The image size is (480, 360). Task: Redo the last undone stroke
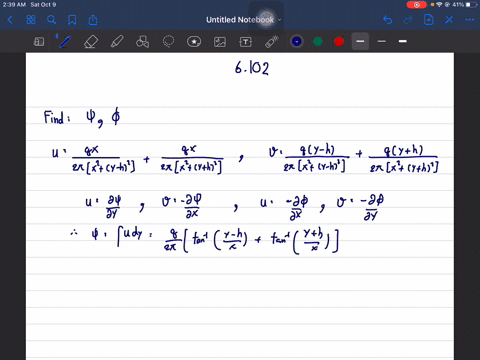pyautogui.click(x=408, y=20)
